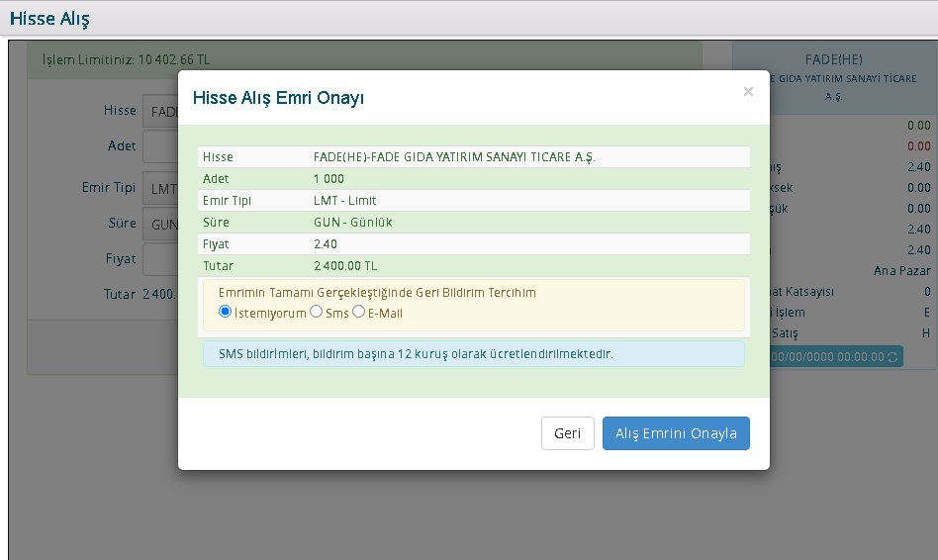Click the Fiyat value 2.40 in dialog
Screen dimensions: 938x560
pos(326,244)
